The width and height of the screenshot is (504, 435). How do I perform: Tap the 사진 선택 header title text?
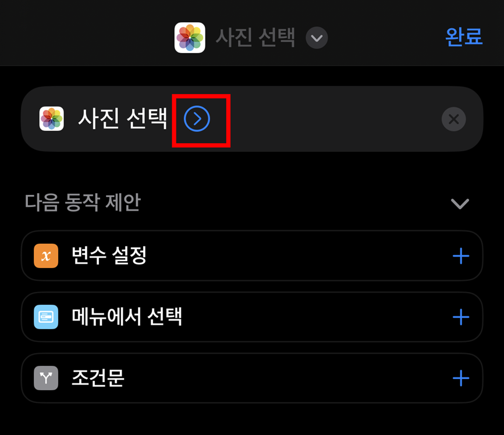pyautogui.click(x=255, y=38)
